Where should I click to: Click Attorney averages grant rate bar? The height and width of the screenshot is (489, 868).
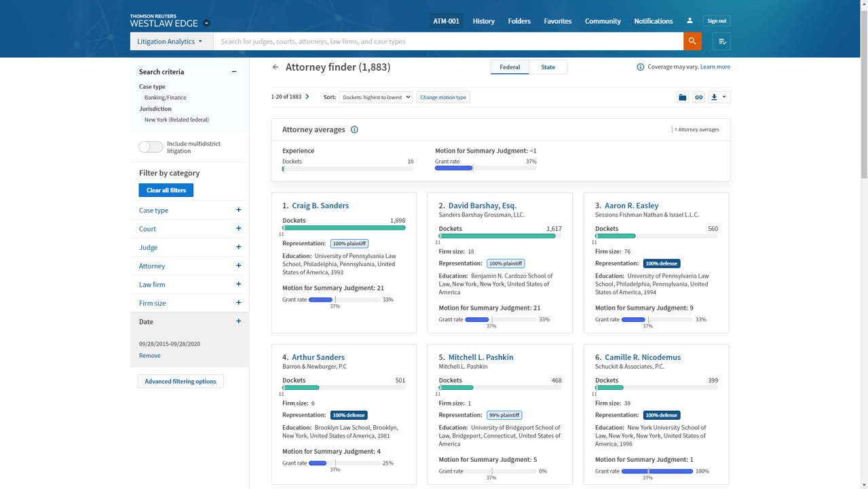(x=486, y=168)
